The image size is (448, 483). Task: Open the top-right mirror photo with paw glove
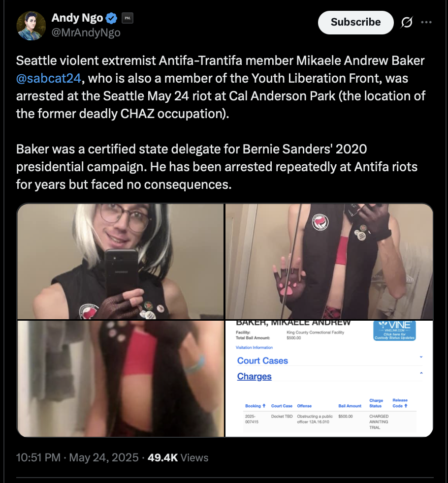click(x=329, y=261)
